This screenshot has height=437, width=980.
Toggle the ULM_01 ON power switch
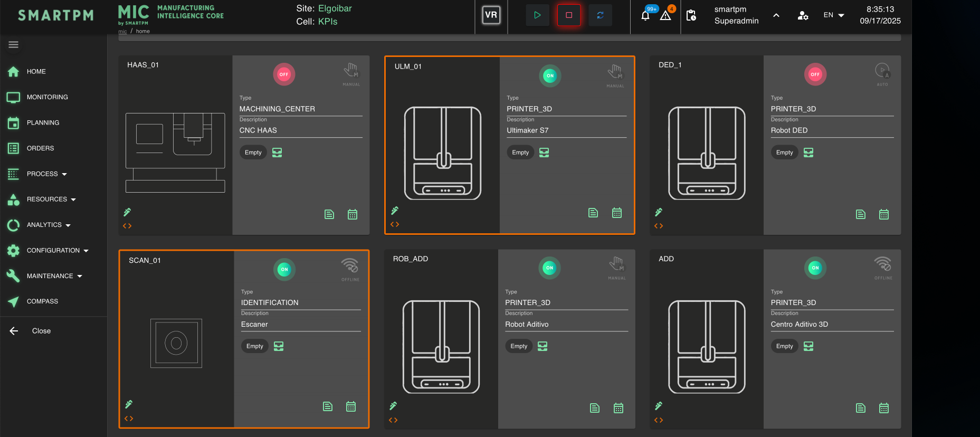(x=550, y=75)
